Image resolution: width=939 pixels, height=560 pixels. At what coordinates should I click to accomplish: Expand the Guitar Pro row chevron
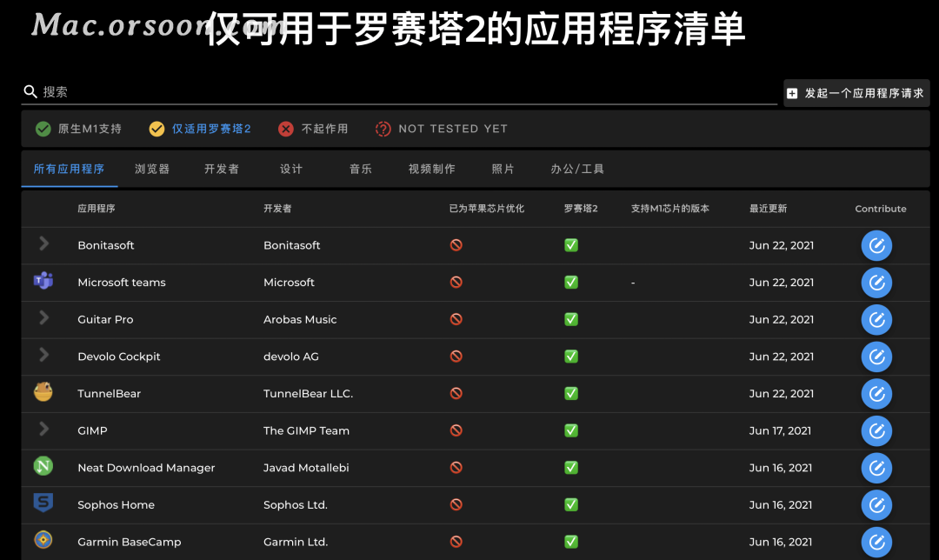point(43,317)
